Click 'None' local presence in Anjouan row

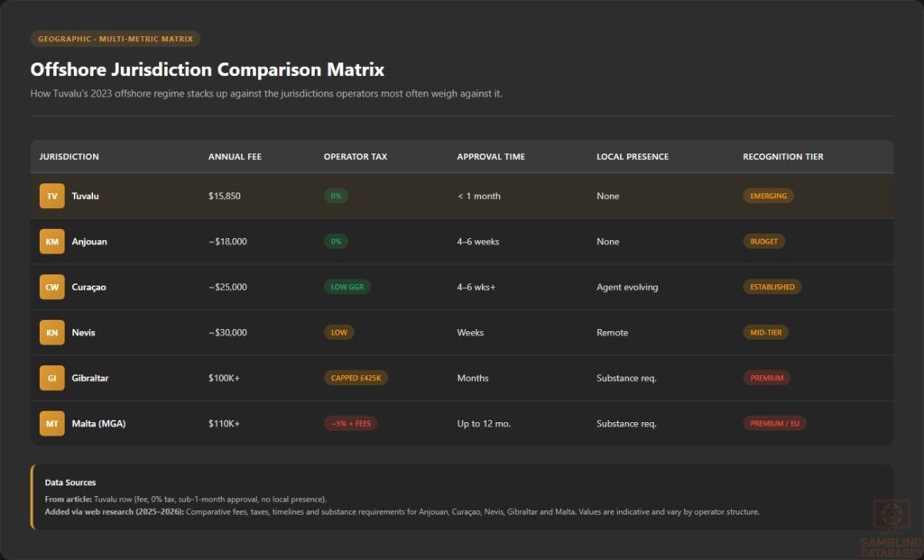point(607,242)
